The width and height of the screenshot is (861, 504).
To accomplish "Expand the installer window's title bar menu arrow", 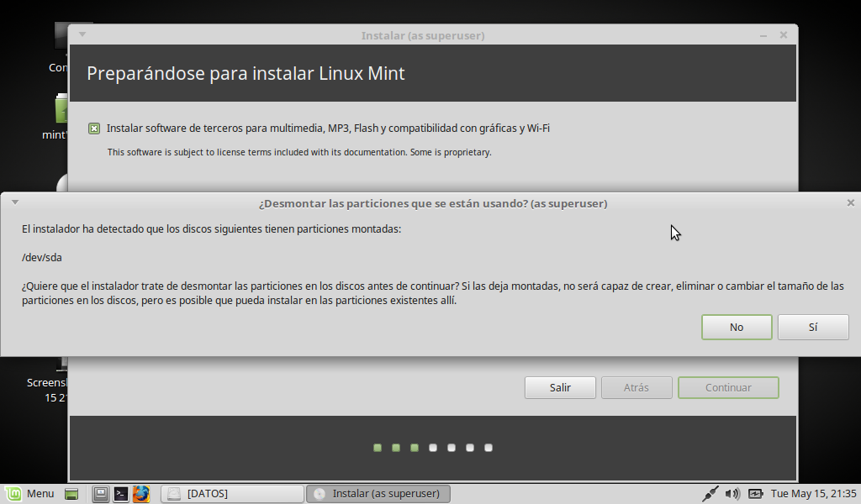I will pyautogui.click(x=82, y=35).
